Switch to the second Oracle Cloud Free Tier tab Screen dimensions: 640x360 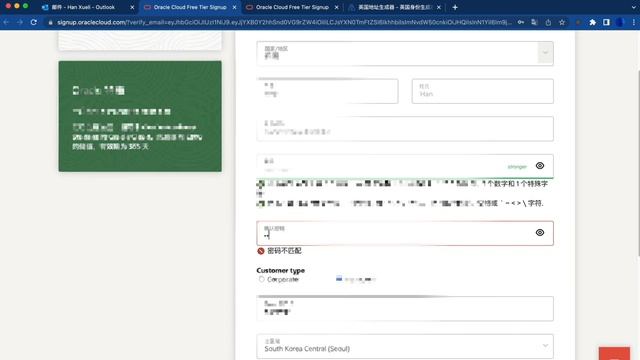(292, 7)
